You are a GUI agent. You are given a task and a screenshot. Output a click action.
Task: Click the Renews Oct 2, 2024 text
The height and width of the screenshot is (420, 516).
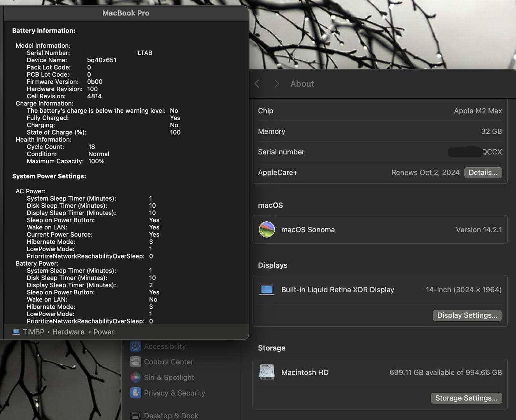(425, 172)
